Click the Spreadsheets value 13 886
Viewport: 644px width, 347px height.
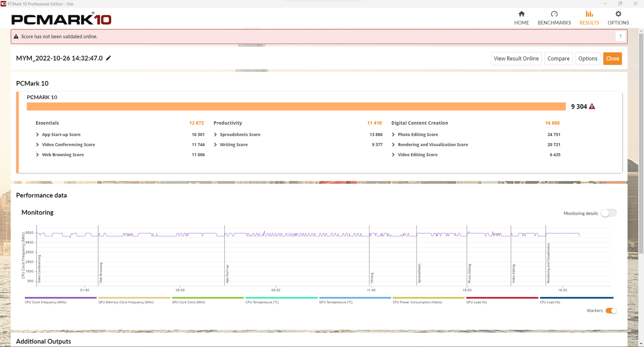point(376,135)
